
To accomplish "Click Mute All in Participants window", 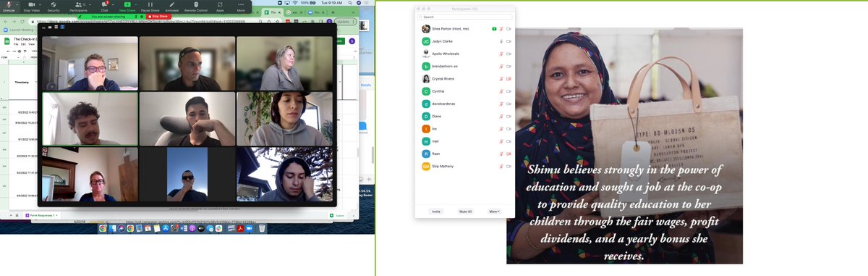I will [466, 212].
